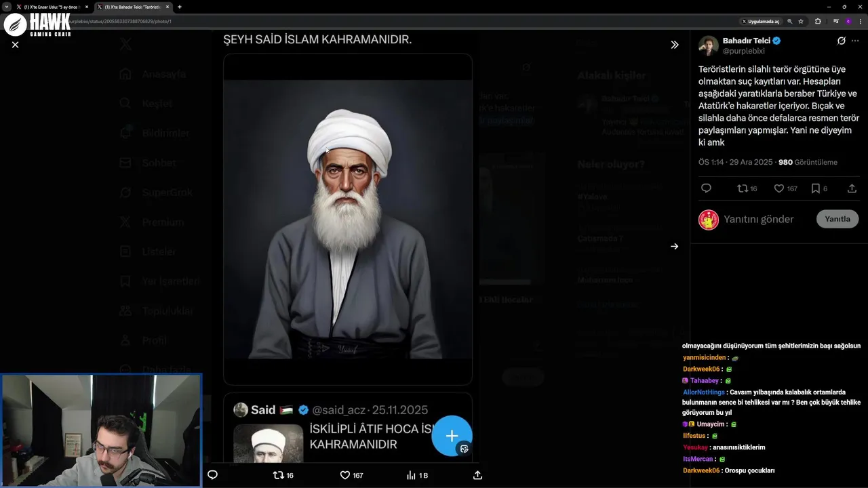The width and height of the screenshot is (868, 488).
Task: Like tweet heart with 167 in panel
Action: click(x=785, y=188)
